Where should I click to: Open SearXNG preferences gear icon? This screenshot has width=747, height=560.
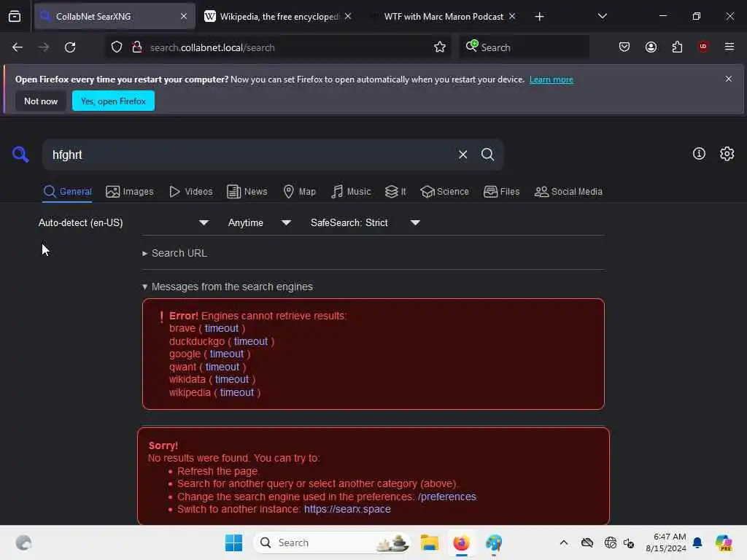click(727, 153)
